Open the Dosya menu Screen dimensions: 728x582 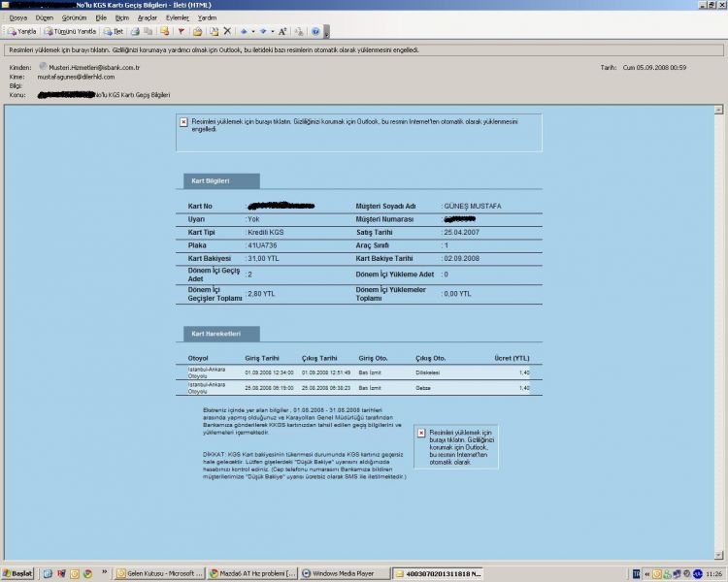pos(18,17)
